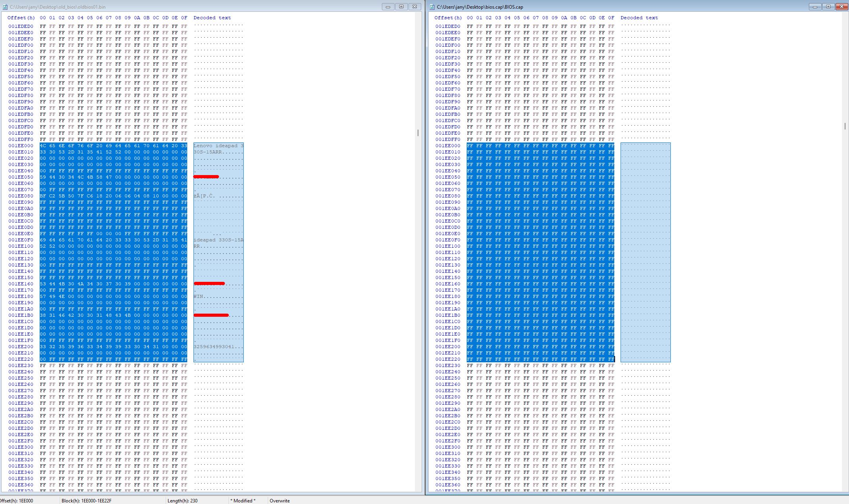This screenshot has height=504, width=849.
Task: Minimize the BIOS.cap child window
Action: [815, 7]
